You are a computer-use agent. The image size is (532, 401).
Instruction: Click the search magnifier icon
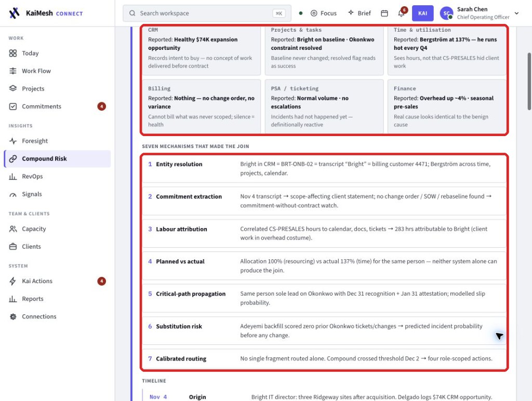coord(132,13)
